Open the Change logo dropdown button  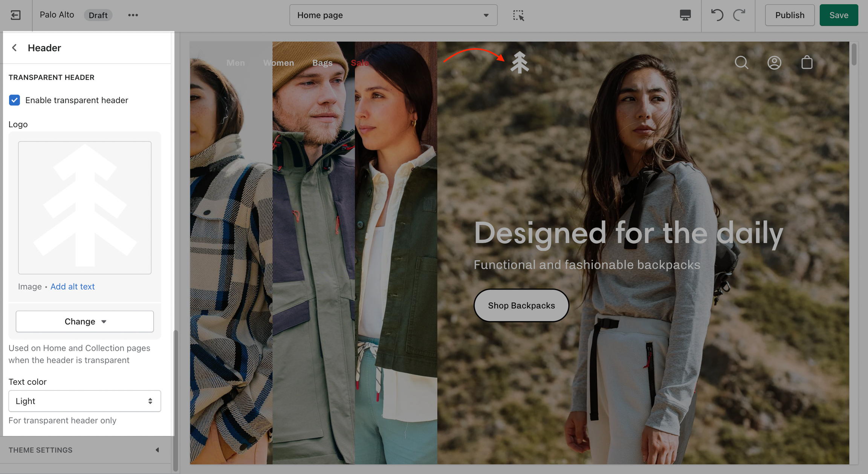click(x=85, y=321)
